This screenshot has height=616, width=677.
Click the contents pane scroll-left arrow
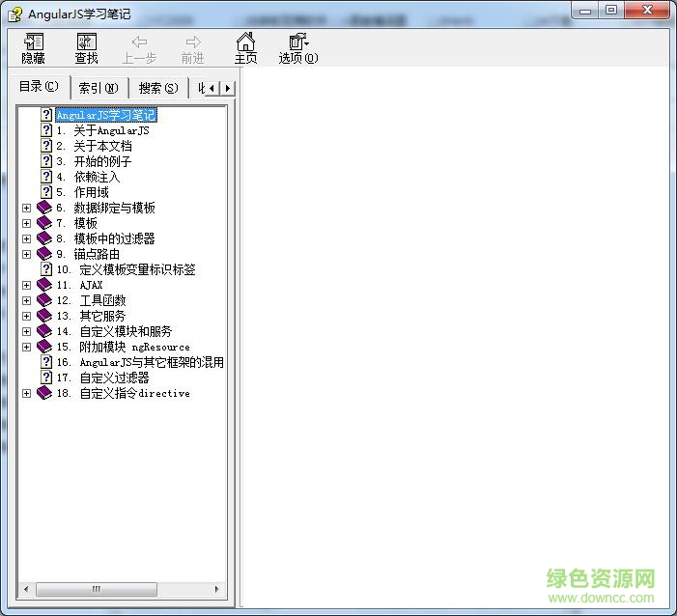(x=26, y=589)
